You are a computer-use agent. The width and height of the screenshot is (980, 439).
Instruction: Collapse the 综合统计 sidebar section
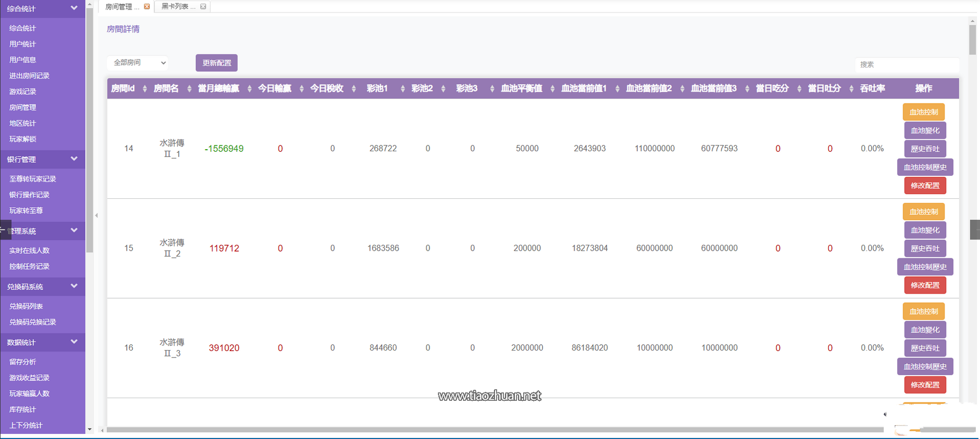[x=74, y=8]
